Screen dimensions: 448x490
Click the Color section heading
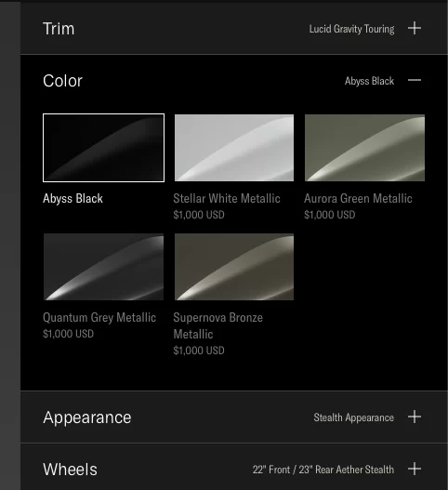coord(62,81)
